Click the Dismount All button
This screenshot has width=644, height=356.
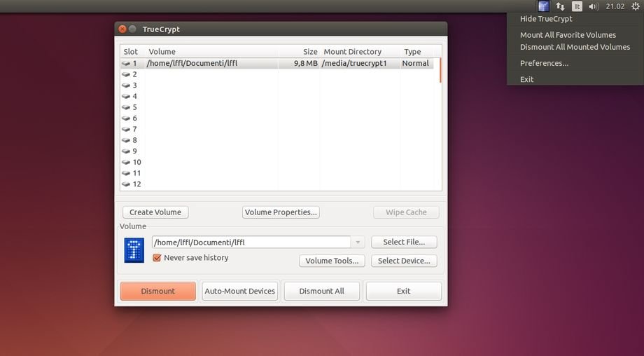pyautogui.click(x=321, y=291)
